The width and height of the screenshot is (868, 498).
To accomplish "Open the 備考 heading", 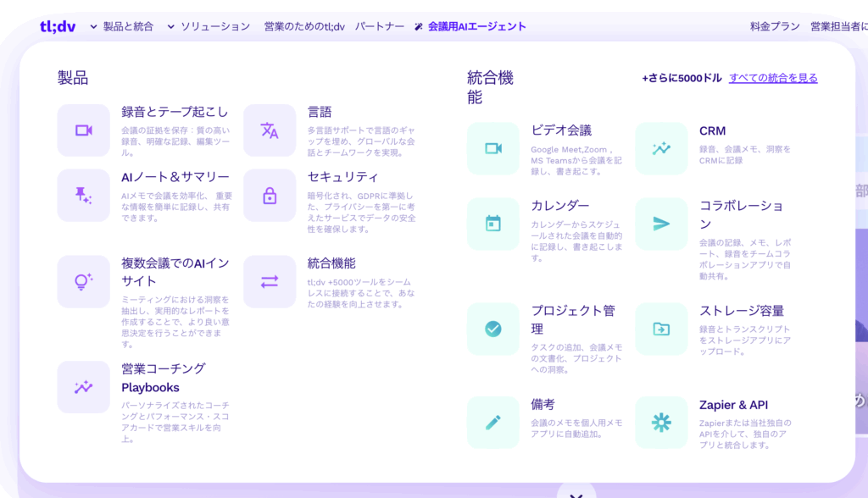I will (x=543, y=405).
